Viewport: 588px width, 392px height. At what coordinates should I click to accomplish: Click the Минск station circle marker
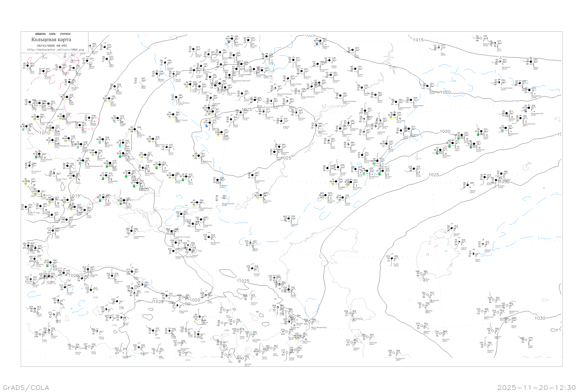[x=115, y=86]
